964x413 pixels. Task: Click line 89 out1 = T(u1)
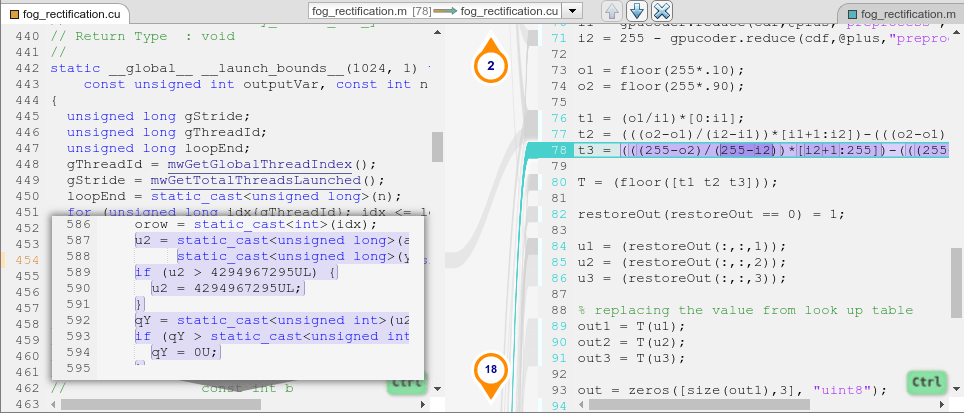click(631, 326)
